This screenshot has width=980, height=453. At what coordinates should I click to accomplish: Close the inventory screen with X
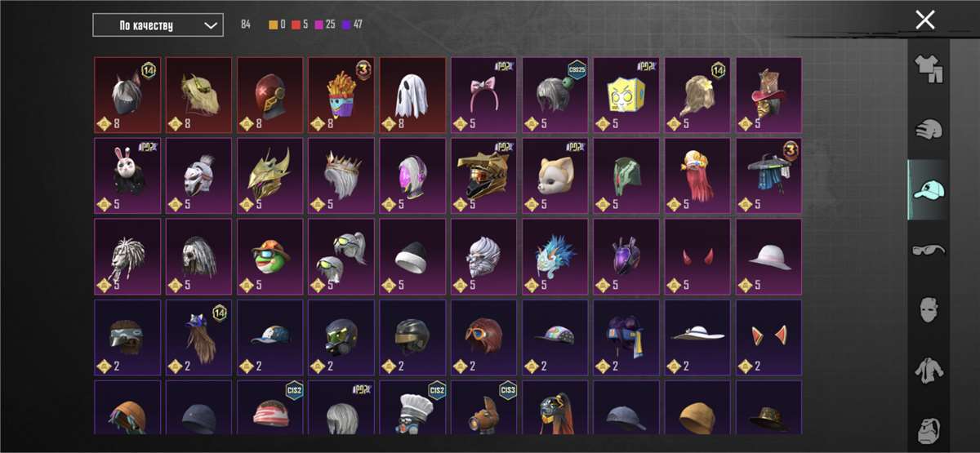point(925,20)
